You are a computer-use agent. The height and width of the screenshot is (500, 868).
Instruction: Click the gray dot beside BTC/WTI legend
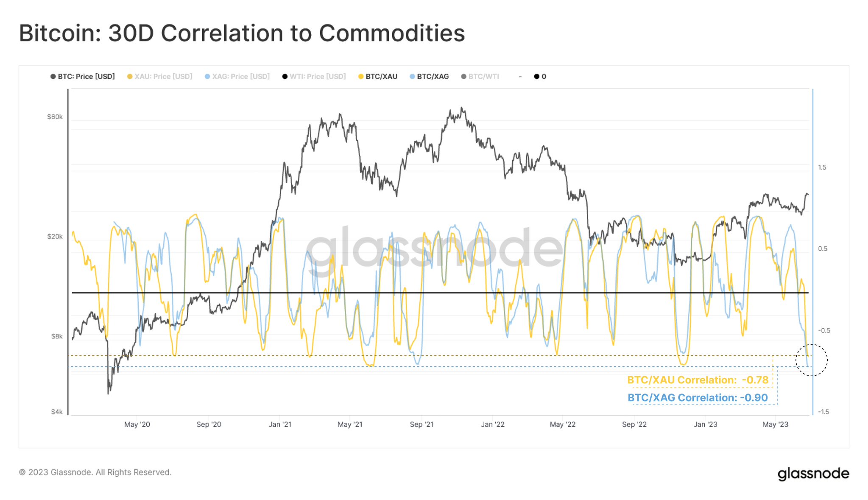point(463,77)
